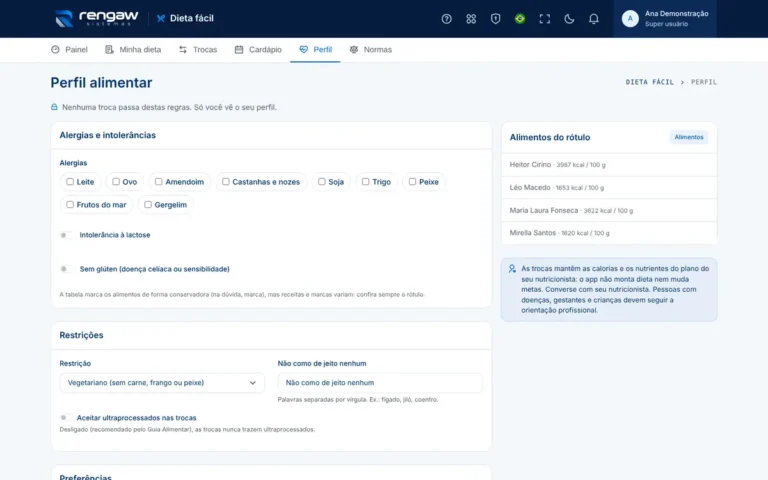Check the Peixe allergy checkbox
The height and width of the screenshot is (480, 768).
coord(412,182)
